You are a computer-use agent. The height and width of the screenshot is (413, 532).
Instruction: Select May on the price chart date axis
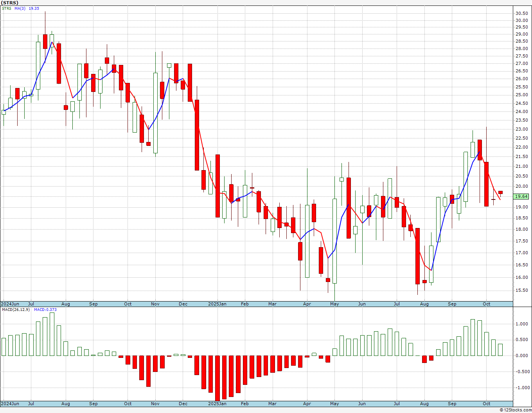334,304
